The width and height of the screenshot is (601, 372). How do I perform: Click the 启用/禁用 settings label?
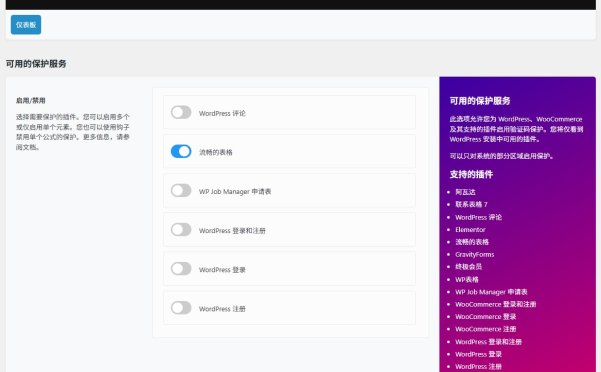pos(31,101)
